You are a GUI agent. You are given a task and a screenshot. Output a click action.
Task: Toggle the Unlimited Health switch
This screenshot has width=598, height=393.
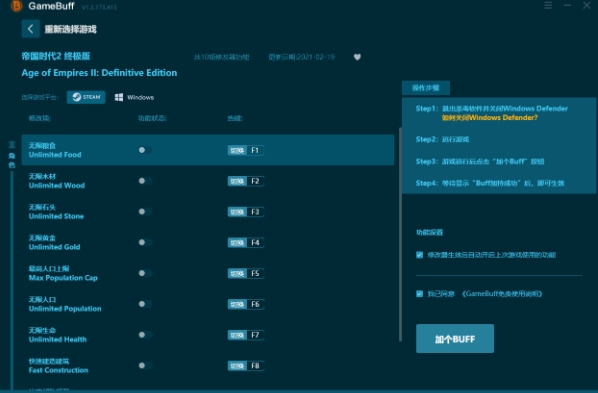(x=145, y=335)
